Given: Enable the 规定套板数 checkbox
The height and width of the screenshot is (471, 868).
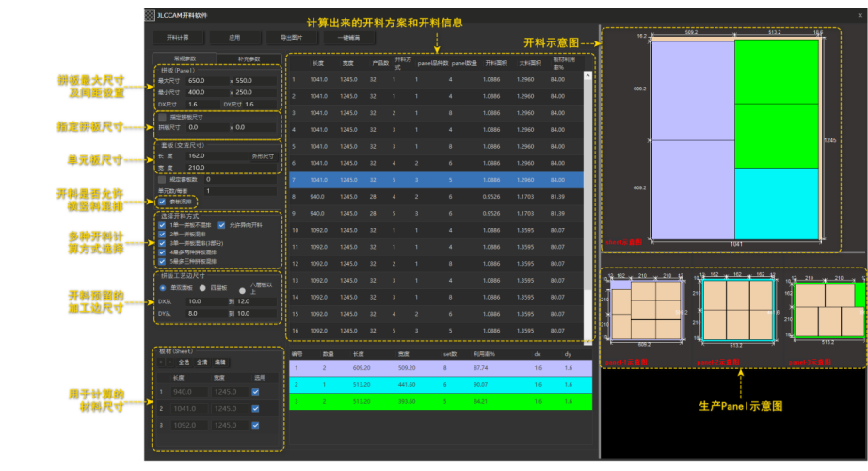Looking at the screenshot, I should pos(162,180).
